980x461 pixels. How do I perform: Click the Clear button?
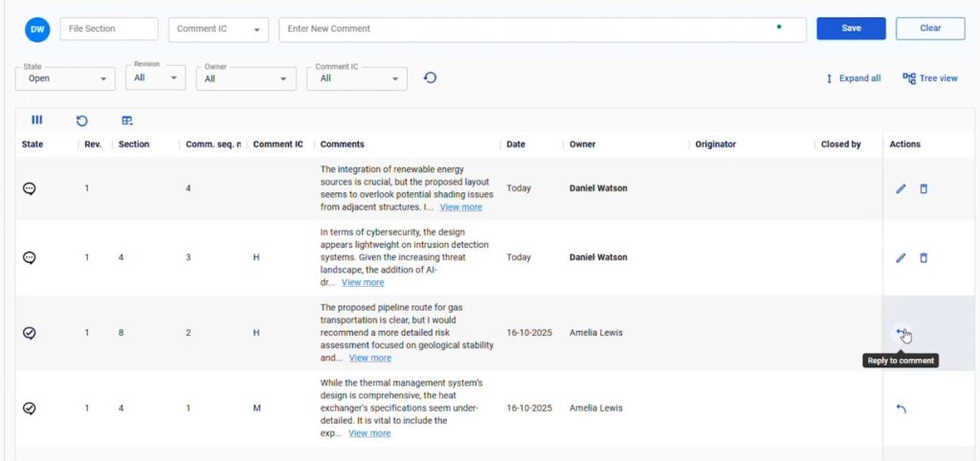(x=930, y=29)
